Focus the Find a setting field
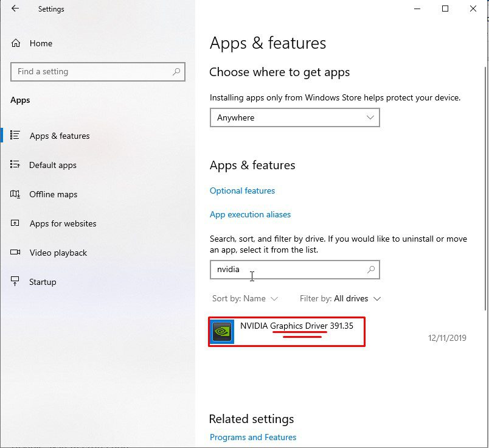489x448 pixels. (x=97, y=72)
